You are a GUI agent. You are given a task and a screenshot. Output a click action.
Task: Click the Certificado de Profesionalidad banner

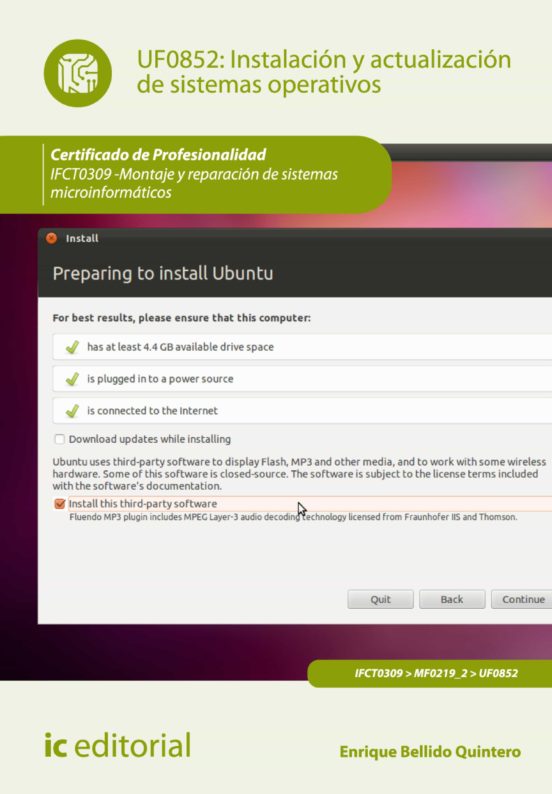(195, 174)
